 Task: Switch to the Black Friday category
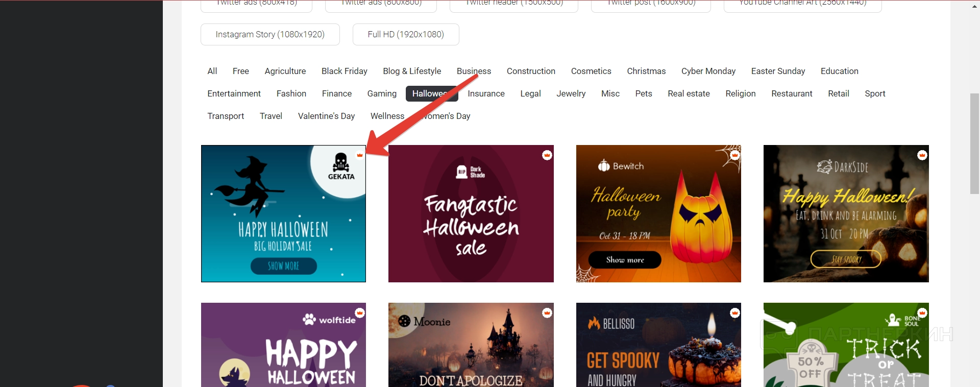[x=345, y=71]
